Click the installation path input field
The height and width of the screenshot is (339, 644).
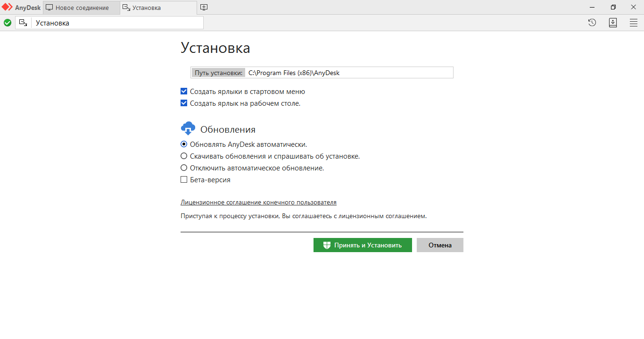tap(348, 73)
